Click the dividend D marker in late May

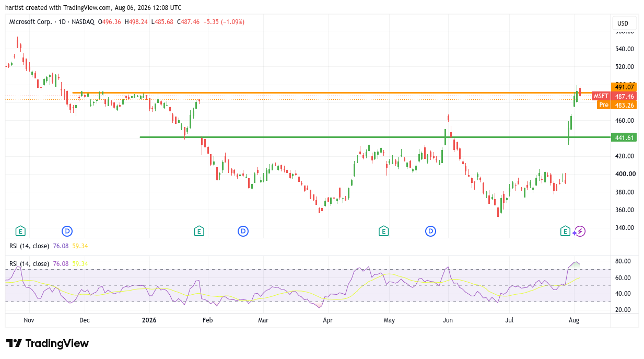[430, 231]
